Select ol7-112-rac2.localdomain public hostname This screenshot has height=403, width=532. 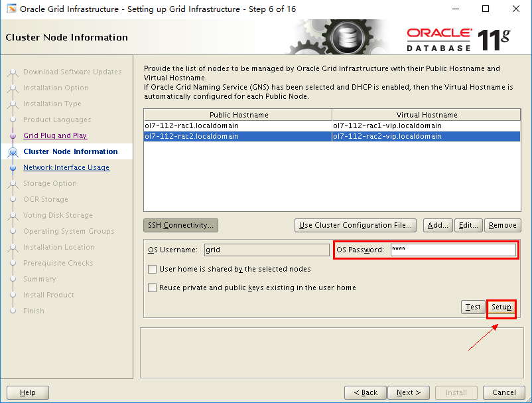coord(237,136)
